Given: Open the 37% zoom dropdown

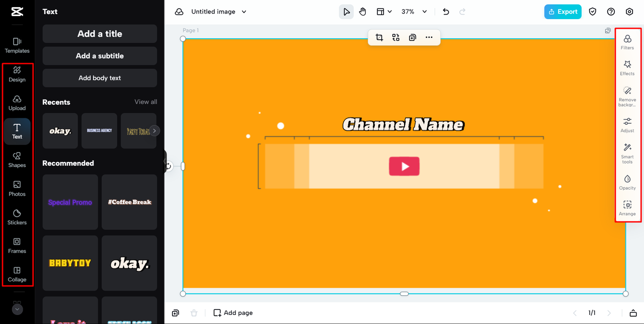Looking at the screenshot, I should (414, 12).
